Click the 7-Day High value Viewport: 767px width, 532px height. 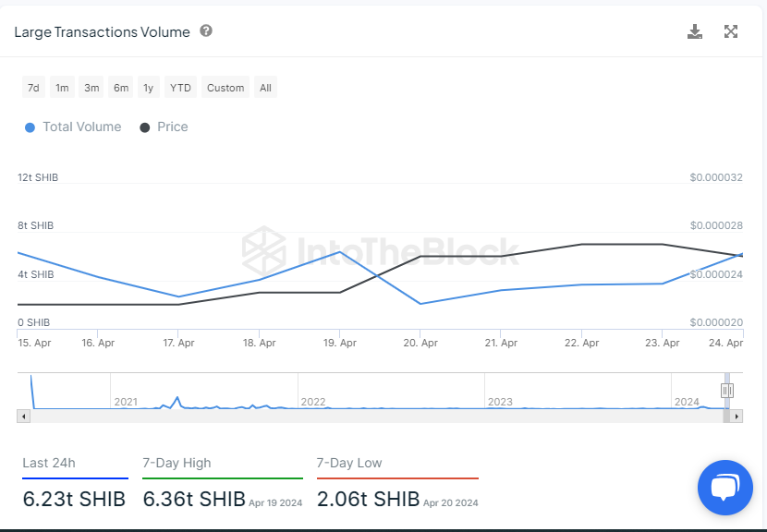(x=194, y=500)
